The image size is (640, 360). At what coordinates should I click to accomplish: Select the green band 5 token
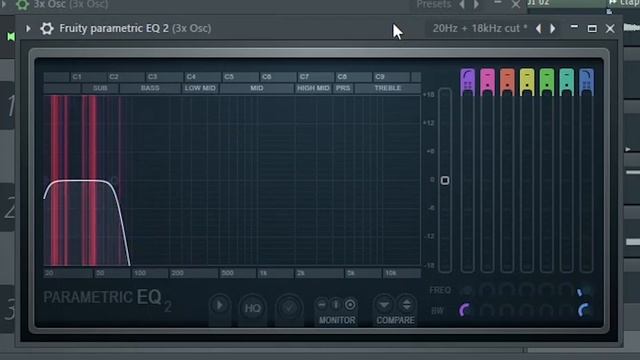(x=547, y=82)
